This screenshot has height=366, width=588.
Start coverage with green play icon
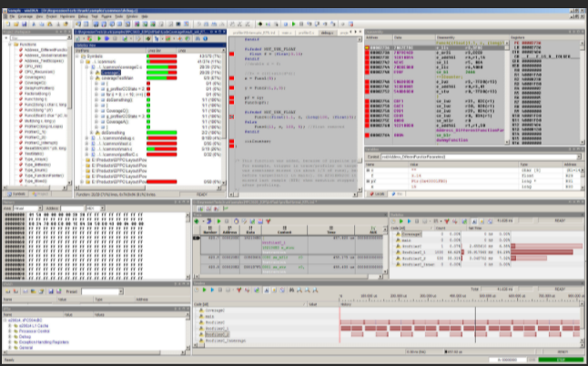[x=99, y=38]
